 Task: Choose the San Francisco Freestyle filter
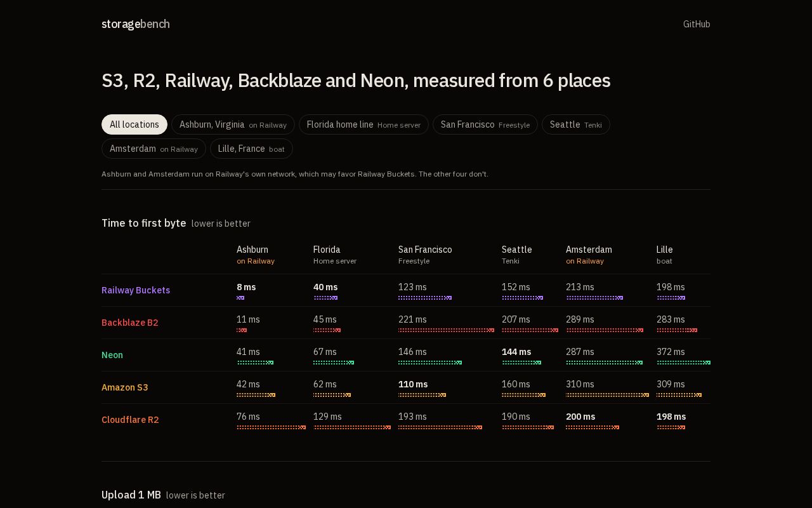tap(485, 124)
